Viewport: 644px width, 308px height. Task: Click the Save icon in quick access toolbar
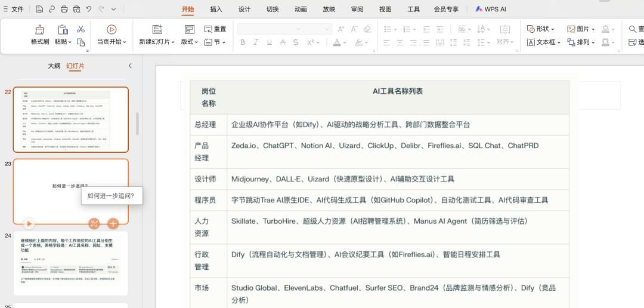[x=39, y=9]
